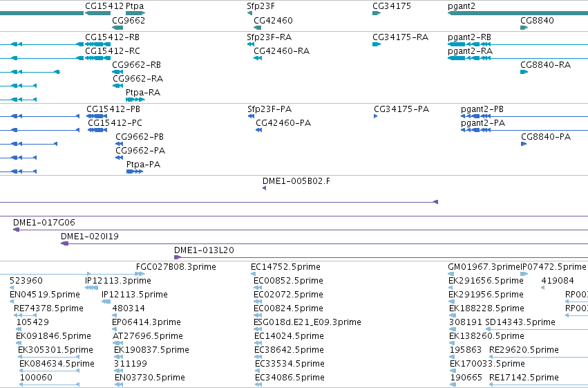Select the DME1-020I19 clone label

(90, 237)
